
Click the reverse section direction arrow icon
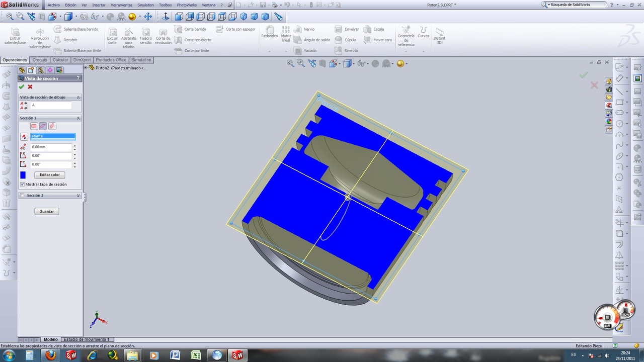24,137
